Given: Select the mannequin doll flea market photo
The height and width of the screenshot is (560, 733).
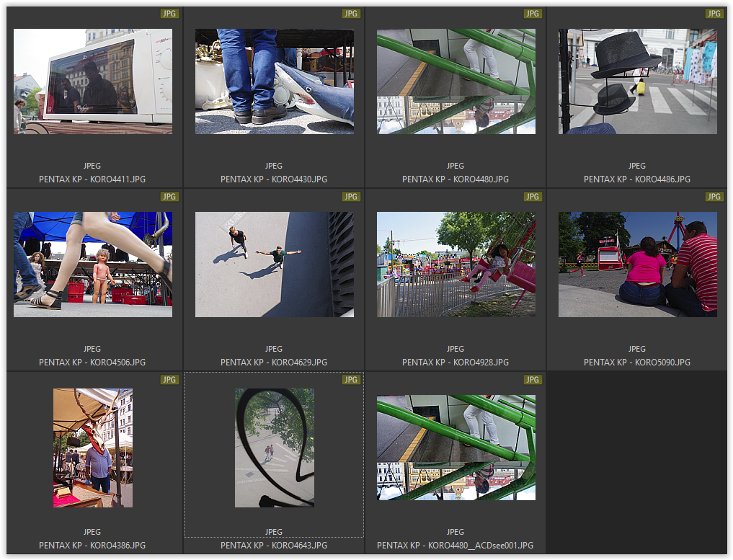Looking at the screenshot, I should click(x=93, y=265).
